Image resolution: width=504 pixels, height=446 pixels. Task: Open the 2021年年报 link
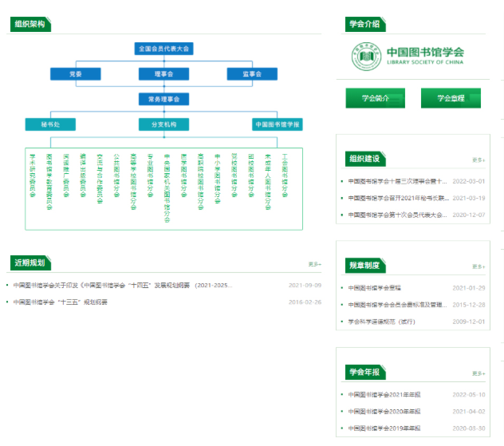tap(384, 395)
